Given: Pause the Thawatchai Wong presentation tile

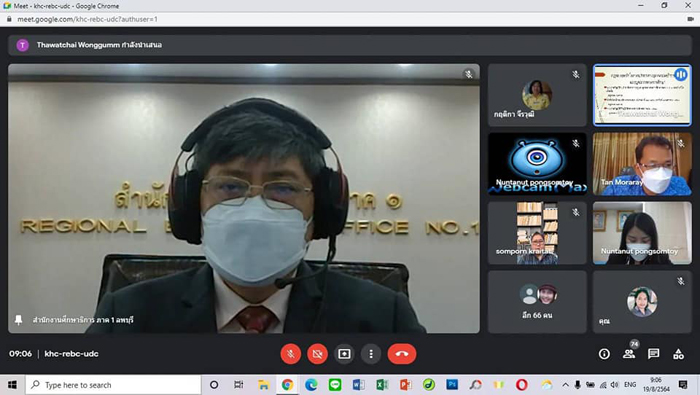Looking at the screenshot, I should click(681, 75).
